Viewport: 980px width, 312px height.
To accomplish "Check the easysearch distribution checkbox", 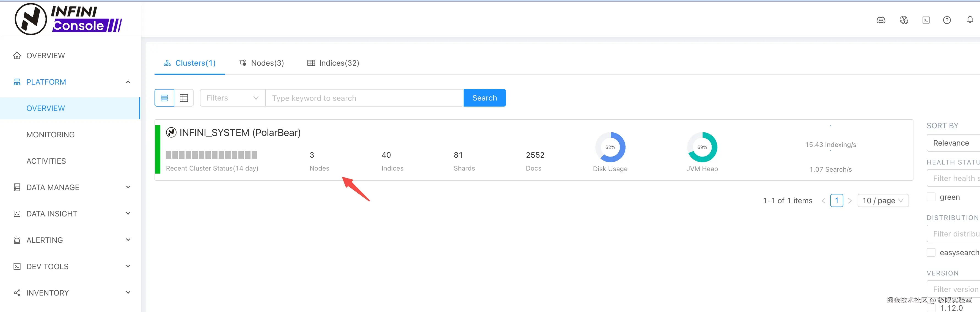I will point(931,252).
